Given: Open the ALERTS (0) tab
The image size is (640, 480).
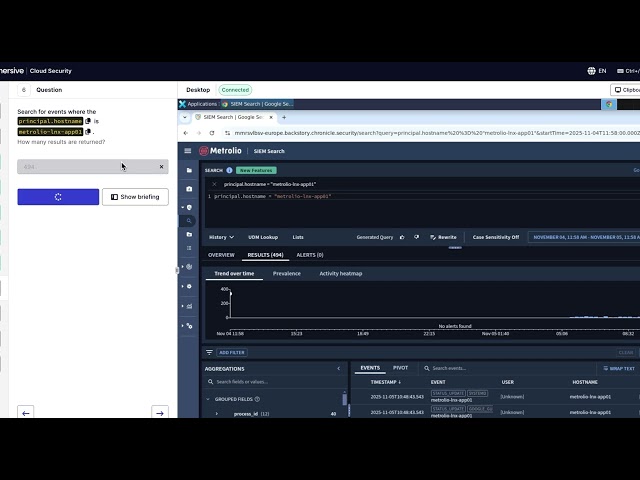Looking at the screenshot, I should (310, 255).
